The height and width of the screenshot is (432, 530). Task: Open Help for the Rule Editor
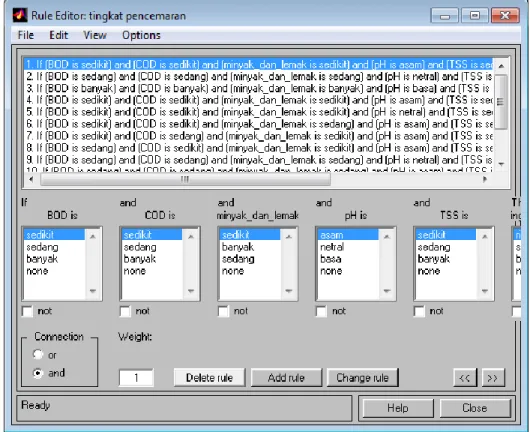[x=398, y=408]
